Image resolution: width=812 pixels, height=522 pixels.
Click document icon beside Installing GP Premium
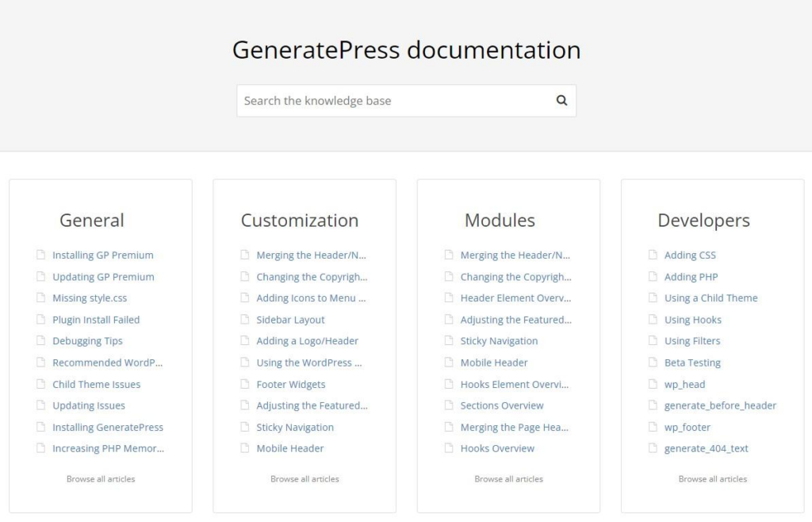point(41,255)
